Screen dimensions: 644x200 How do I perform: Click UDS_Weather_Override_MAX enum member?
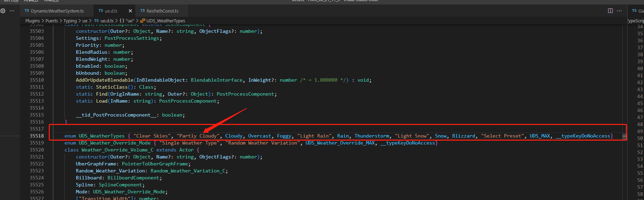pos(340,143)
